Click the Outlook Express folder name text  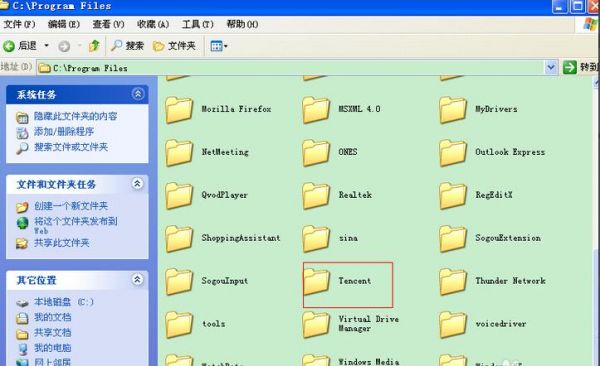pos(510,152)
